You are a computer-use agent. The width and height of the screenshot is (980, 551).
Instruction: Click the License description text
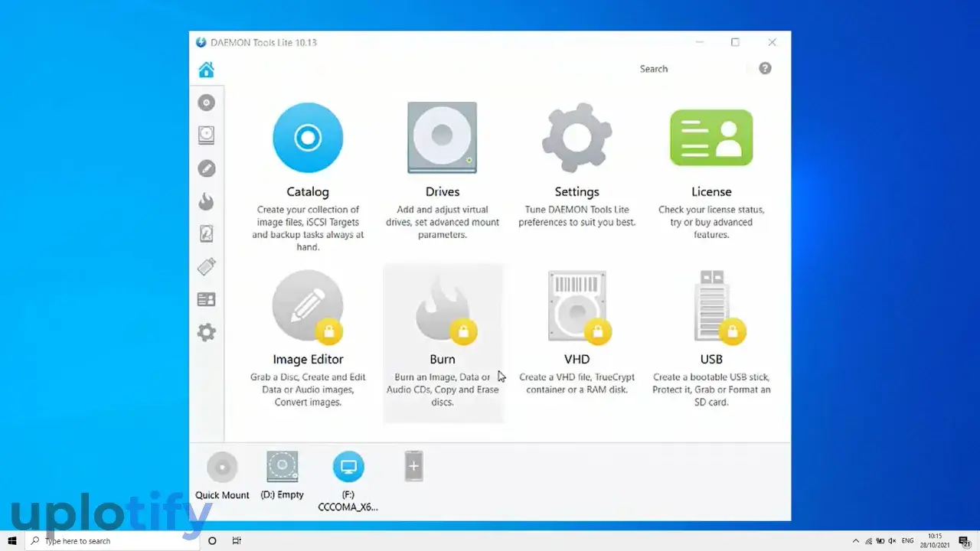tap(711, 222)
